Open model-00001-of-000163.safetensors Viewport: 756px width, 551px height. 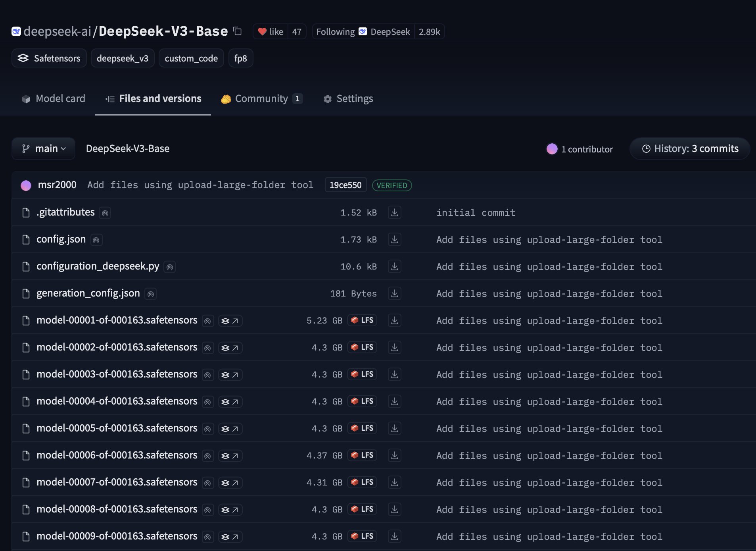(117, 320)
